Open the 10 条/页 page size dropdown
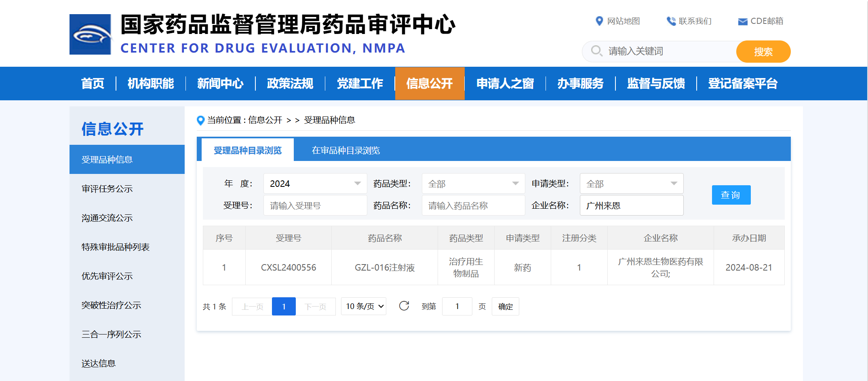 click(x=364, y=306)
